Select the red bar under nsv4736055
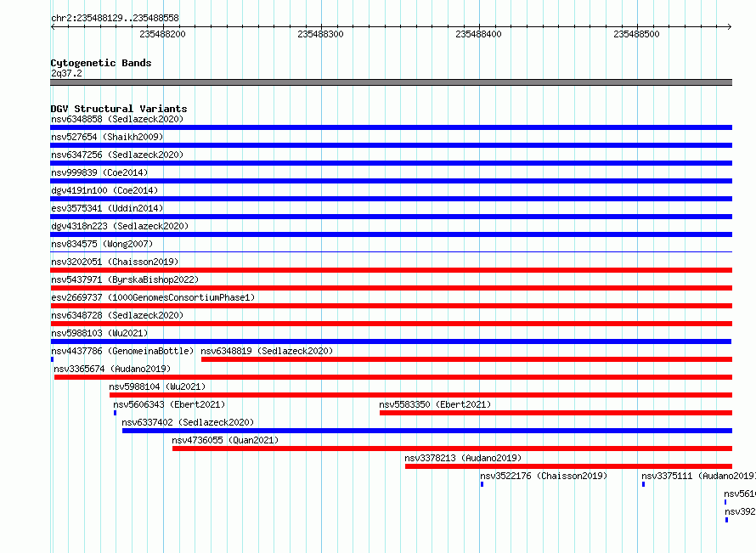The width and height of the screenshot is (756, 553). [452, 449]
